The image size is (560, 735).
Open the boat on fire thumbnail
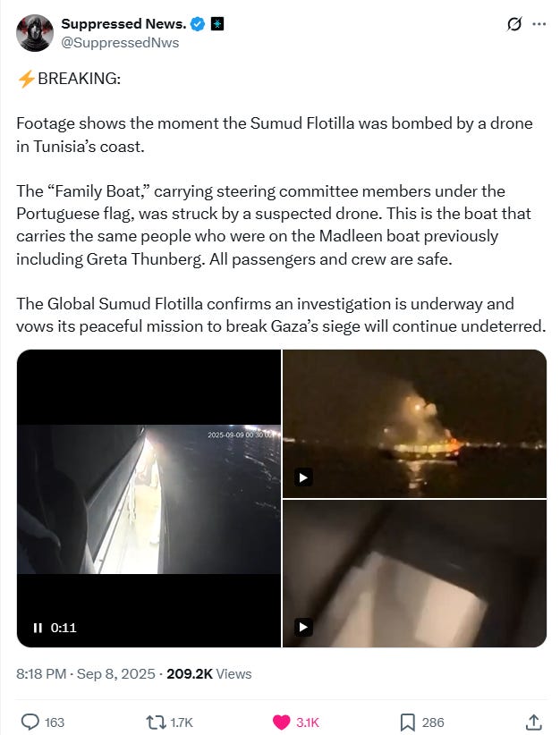click(x=414, y=423)
